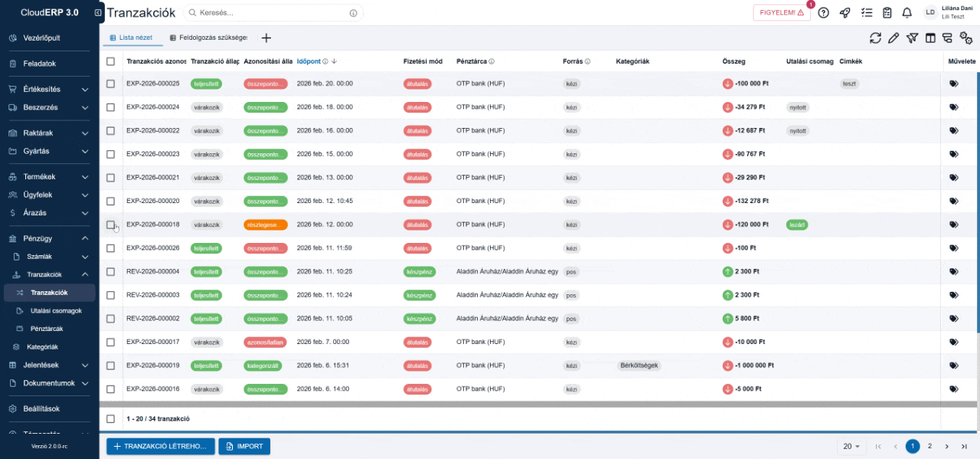The width and height of the screenshot is (980, 459).
Task: Select Vezérlőpult in the sidebar
Action: [x=42, y=38]
